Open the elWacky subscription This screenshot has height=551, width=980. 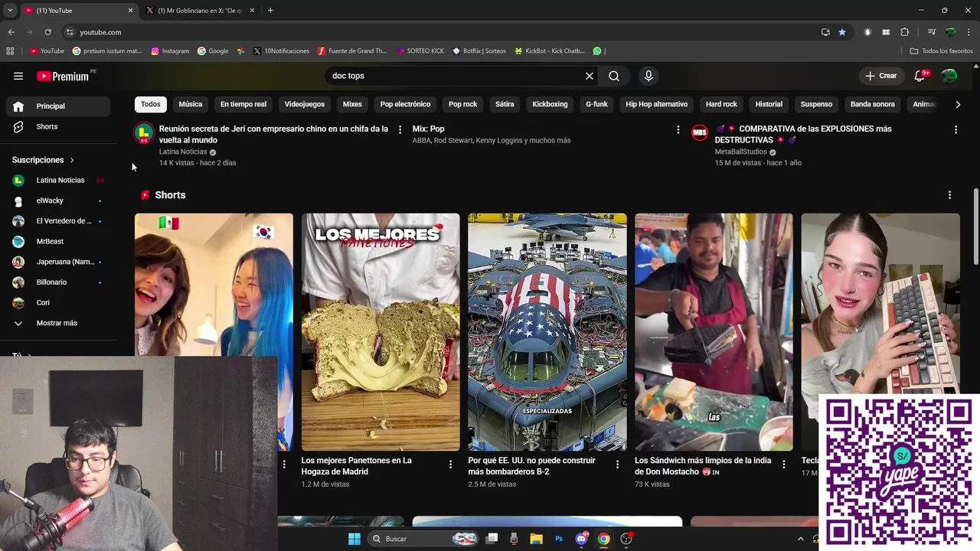60,201
